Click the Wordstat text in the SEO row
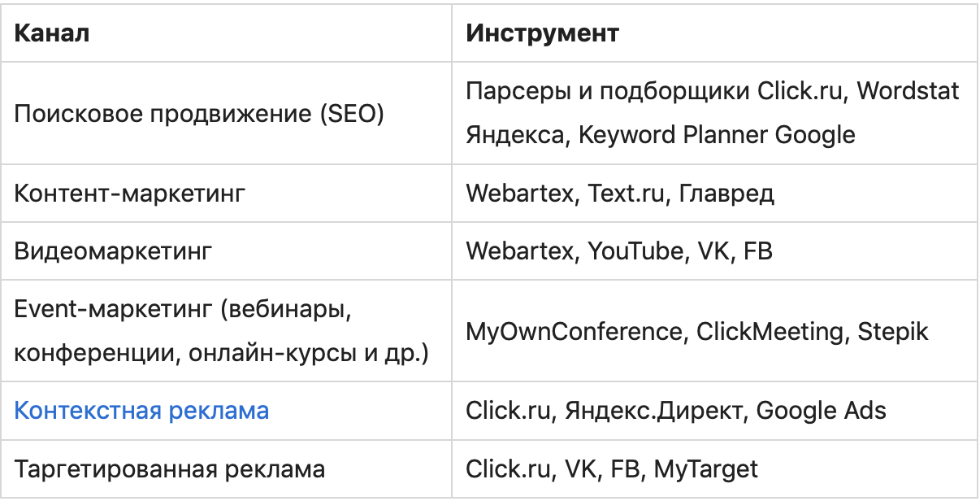The image size is (980, 501). (908, 91)
